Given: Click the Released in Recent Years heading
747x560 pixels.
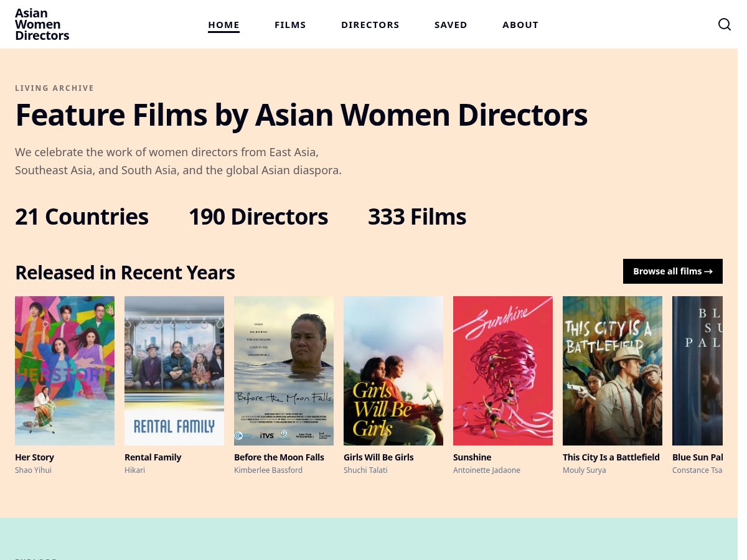Looking at the screenshot, I should pos(125,273).
